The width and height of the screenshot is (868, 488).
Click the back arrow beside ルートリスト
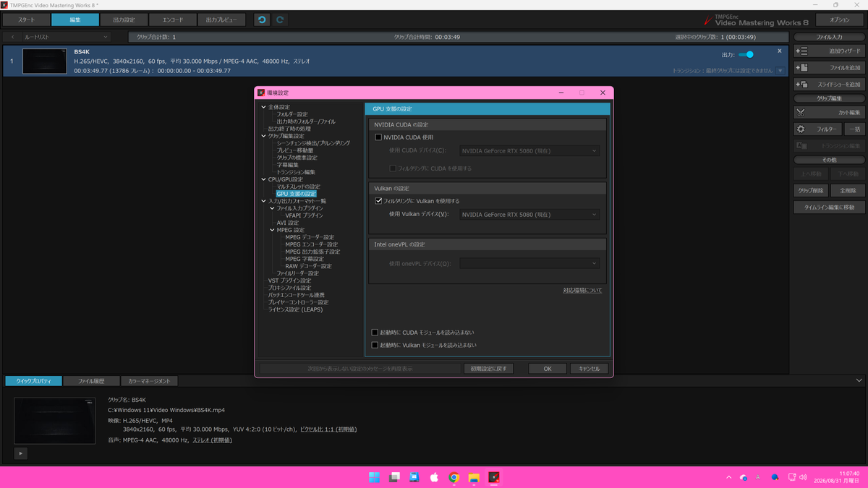click(12, 36)
